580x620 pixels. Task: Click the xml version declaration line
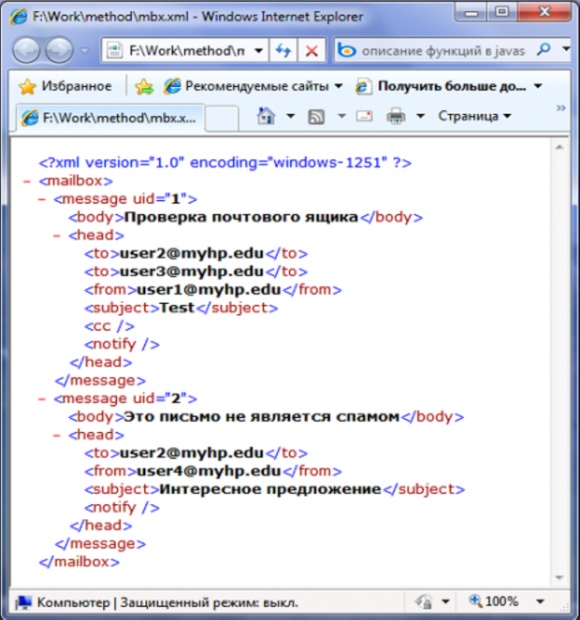pos(225,163)
